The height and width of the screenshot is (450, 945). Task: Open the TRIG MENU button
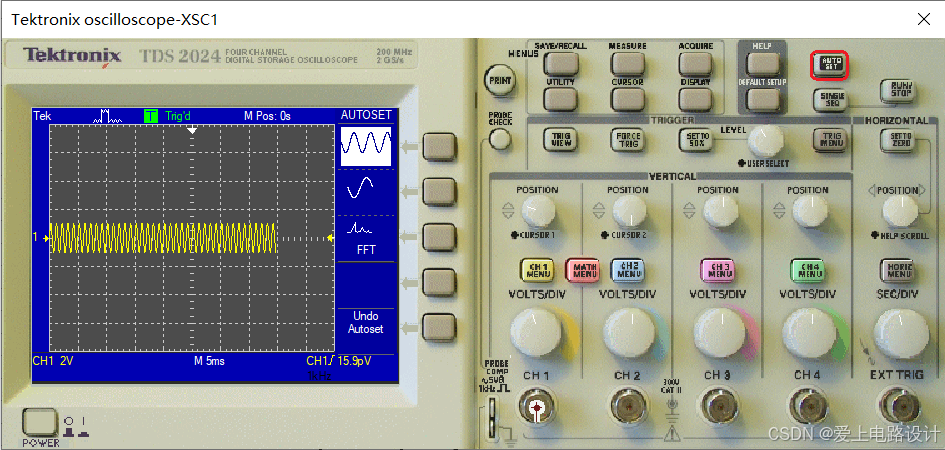[x=831, y=140]
